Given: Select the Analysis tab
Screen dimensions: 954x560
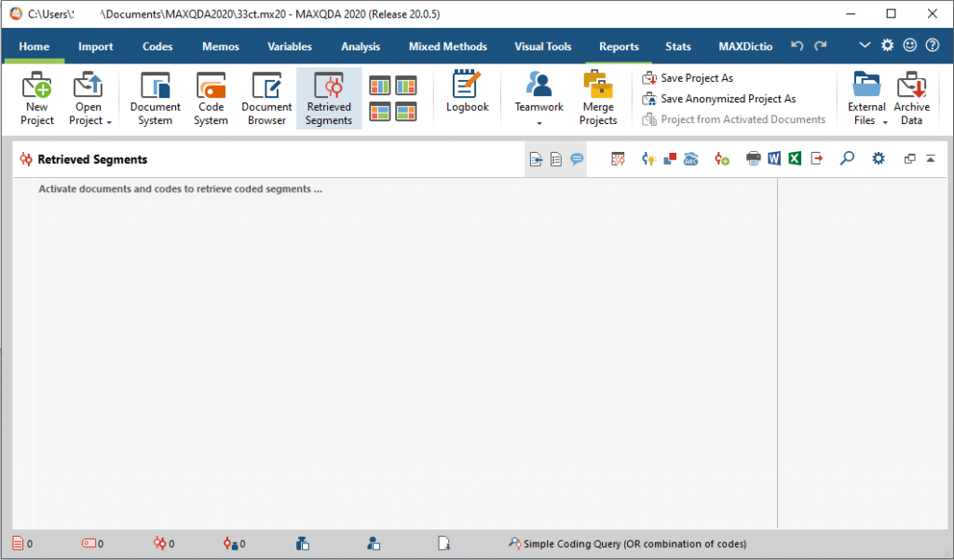Looking at the screenshot, I should pos(361,47).
